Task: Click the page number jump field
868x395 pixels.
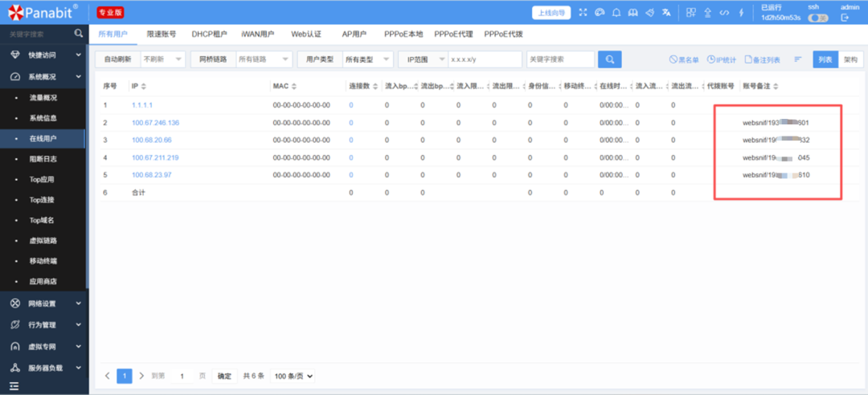Action: coord(182,377)
